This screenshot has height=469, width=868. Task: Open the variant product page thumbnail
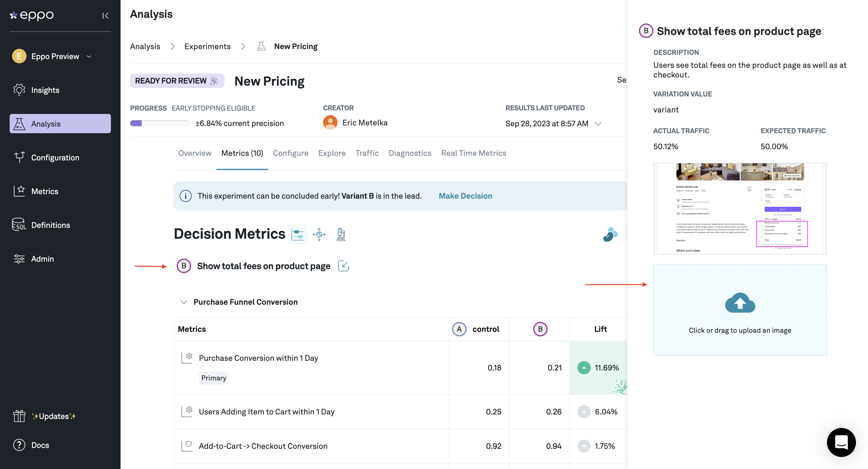740,208
